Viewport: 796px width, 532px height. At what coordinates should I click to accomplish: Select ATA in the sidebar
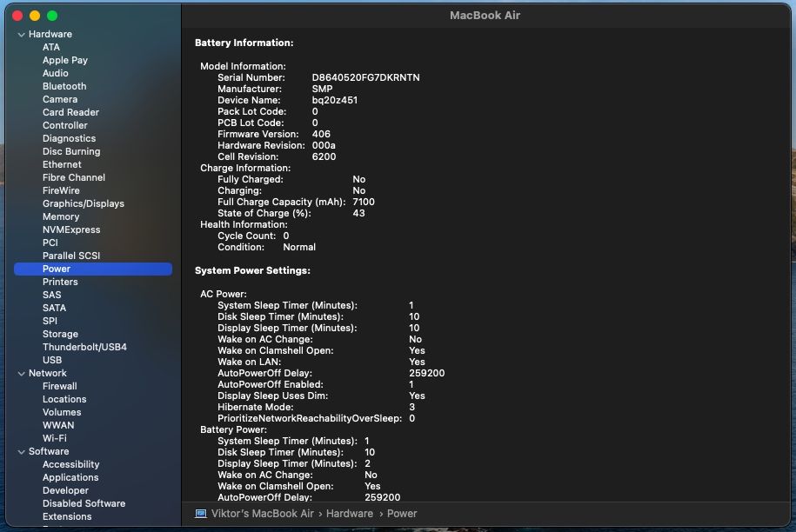click(50, 47)
